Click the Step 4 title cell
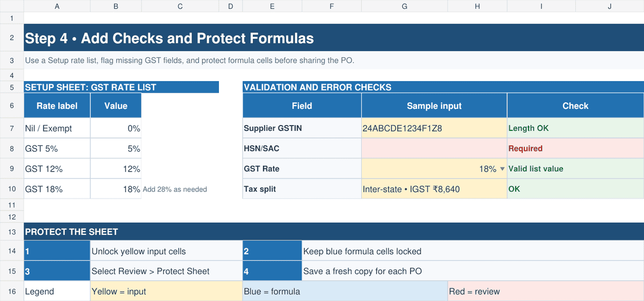This screenshot has width=644, height=301. 334,39
